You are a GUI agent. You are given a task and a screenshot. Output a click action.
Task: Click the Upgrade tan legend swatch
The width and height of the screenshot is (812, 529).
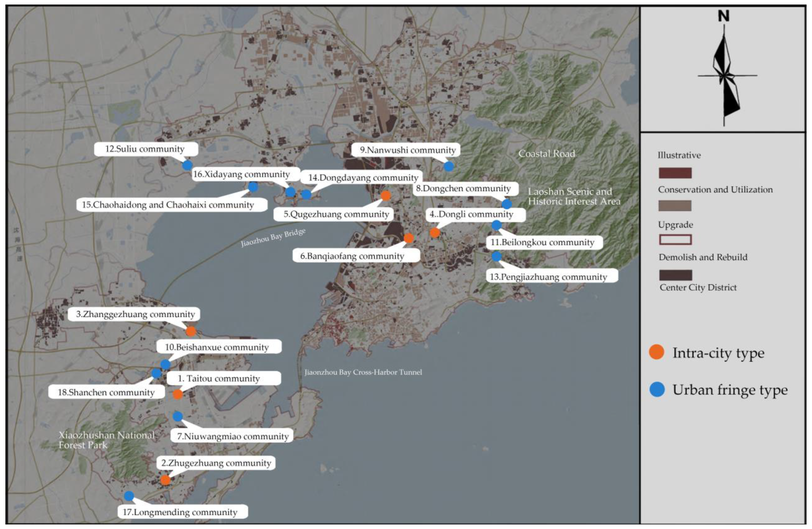(675, 206)
